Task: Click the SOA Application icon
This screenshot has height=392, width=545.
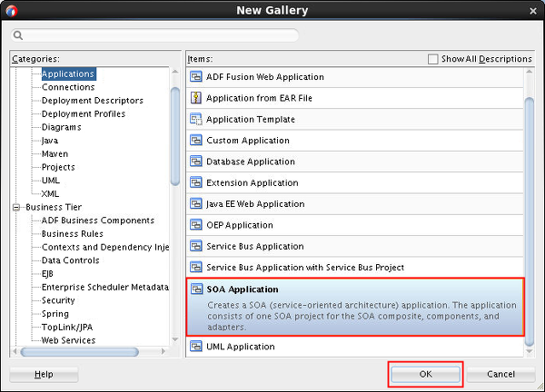Action: click(195, 289)
